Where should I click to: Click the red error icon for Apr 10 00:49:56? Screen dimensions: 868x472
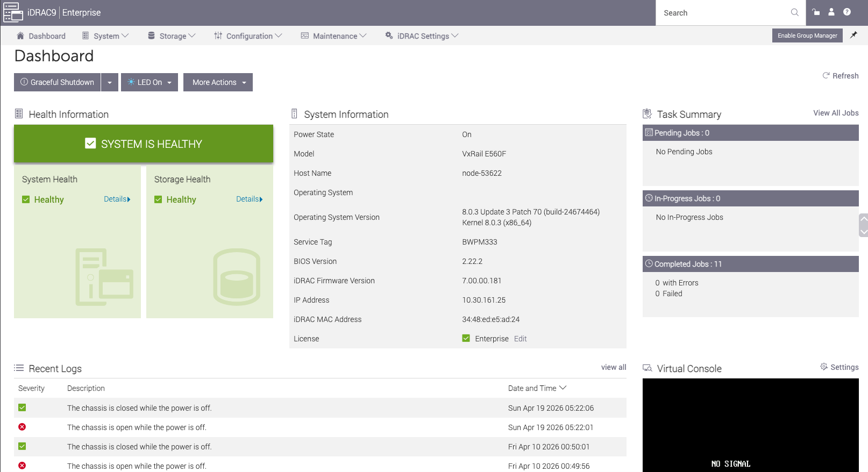pyautogui.click(x=22, y=466)
